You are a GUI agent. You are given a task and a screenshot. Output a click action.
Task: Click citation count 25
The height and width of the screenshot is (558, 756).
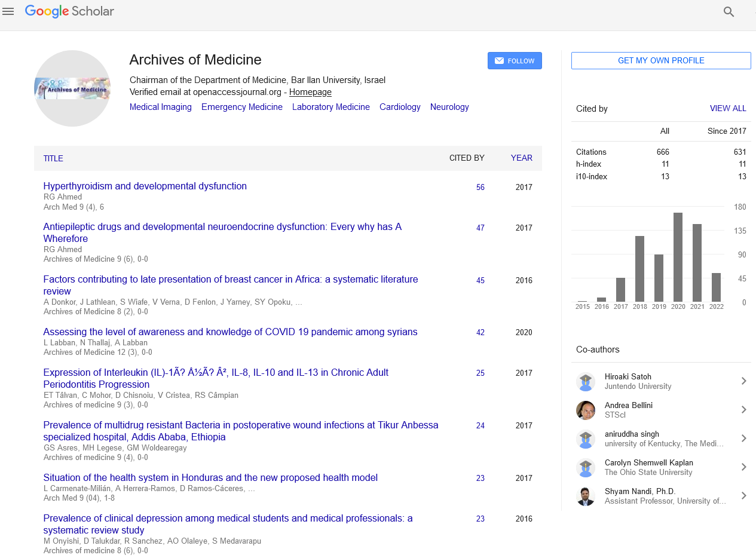point(480,373)
